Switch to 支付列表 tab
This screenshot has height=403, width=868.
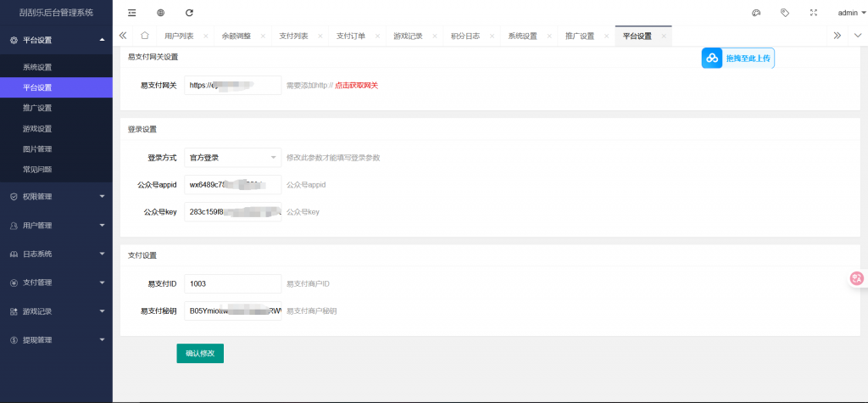point(294,36)
